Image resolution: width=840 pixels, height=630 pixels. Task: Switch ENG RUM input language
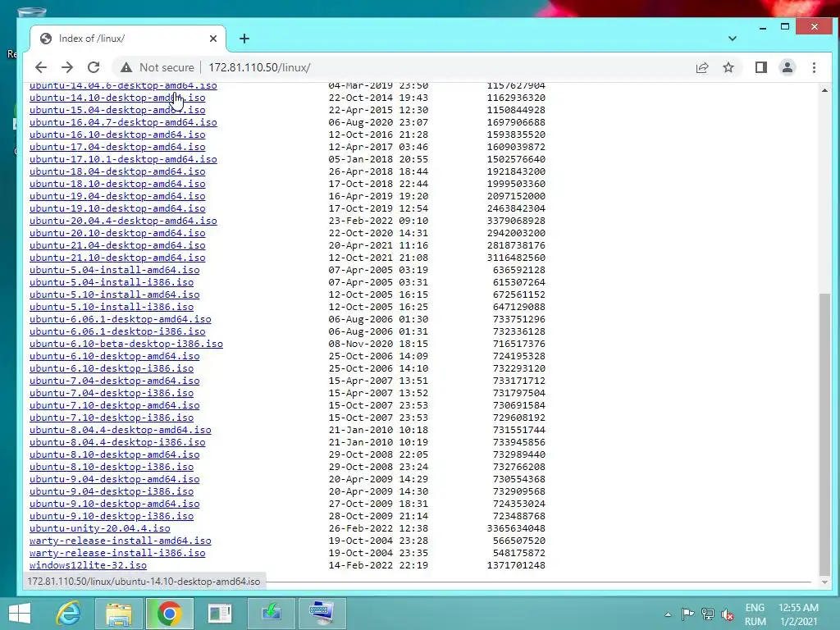(755, 614)
